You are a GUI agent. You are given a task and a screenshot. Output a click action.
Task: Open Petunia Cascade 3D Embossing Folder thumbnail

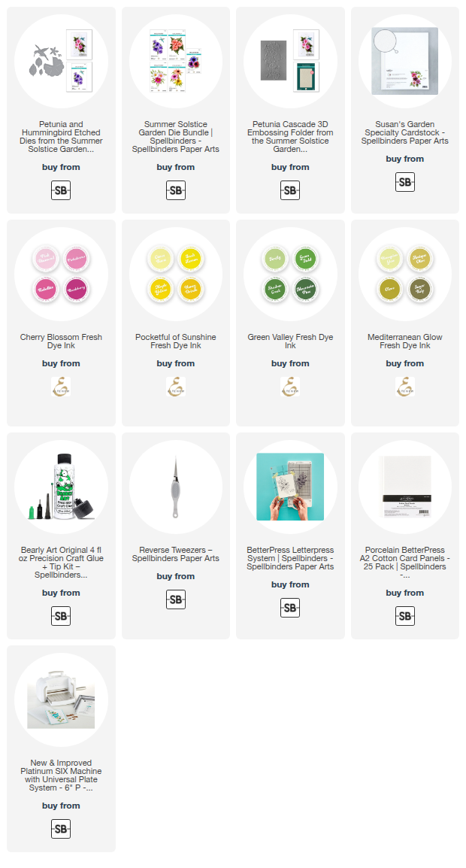(x=290, y=61)
